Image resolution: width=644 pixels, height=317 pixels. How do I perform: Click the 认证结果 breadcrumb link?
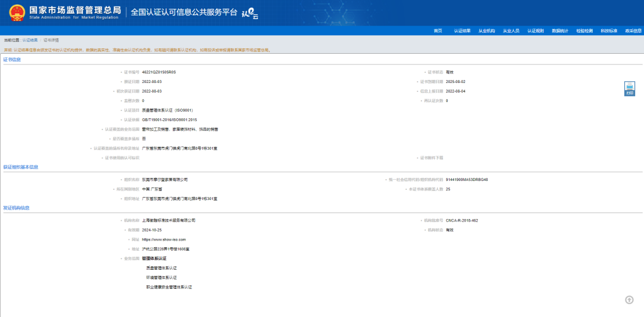(x=30, y=40)
